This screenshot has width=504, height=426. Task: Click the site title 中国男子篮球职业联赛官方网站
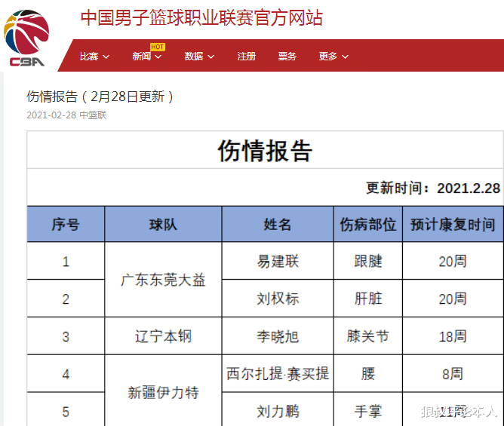(x=201, y=17)
